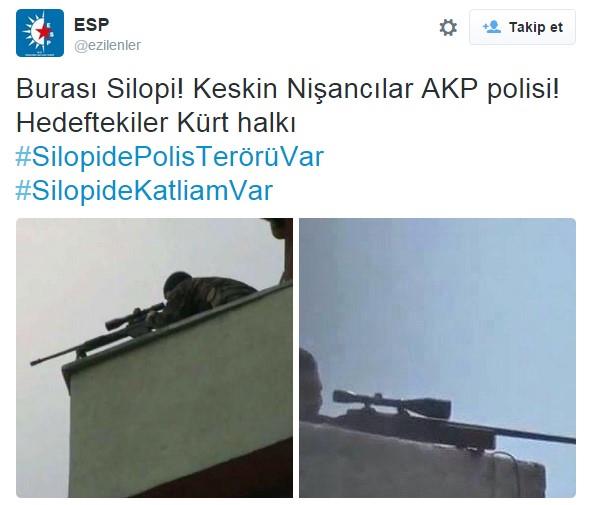590x505 pixels.
Task: Click the red star in ESP logo
Action: click(43, 32)
